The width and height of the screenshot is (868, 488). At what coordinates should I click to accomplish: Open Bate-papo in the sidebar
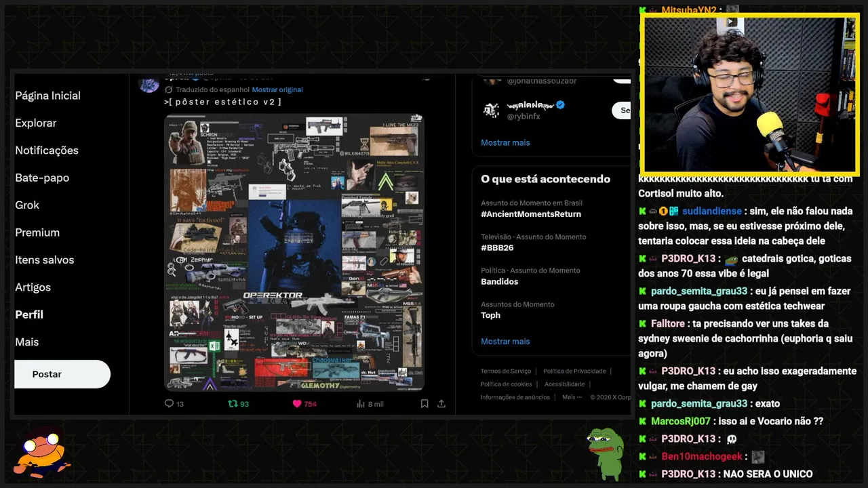click(42, 178)
